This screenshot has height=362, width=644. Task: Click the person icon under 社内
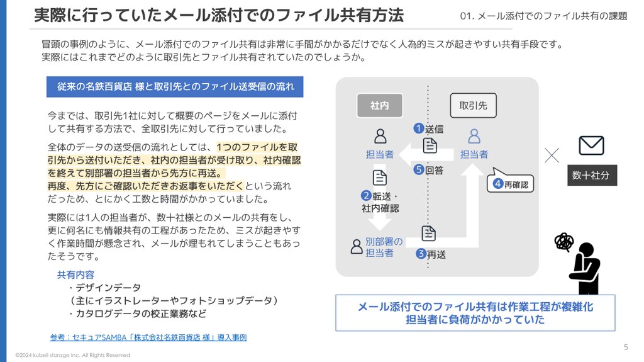pos(380,136)
